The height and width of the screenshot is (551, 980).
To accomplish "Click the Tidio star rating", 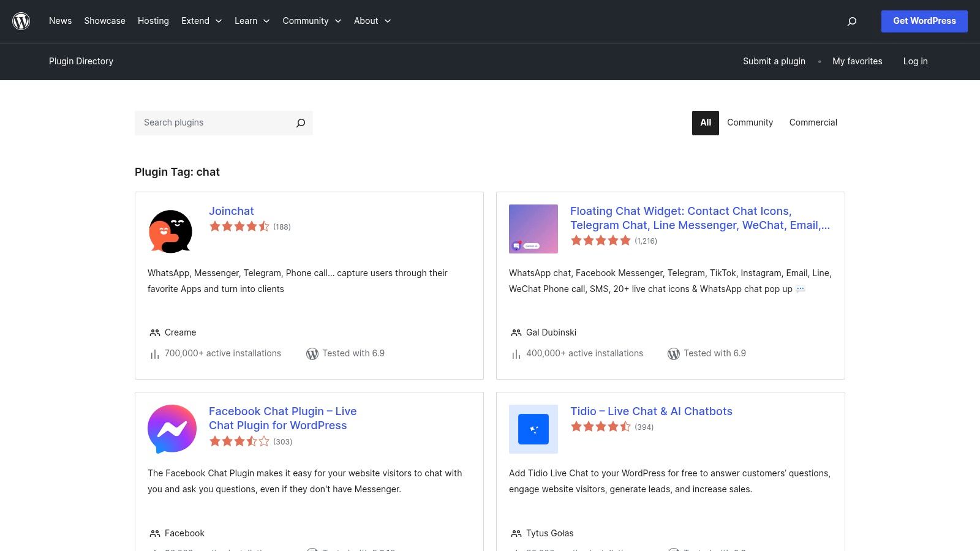I will [x=600, y=427].
